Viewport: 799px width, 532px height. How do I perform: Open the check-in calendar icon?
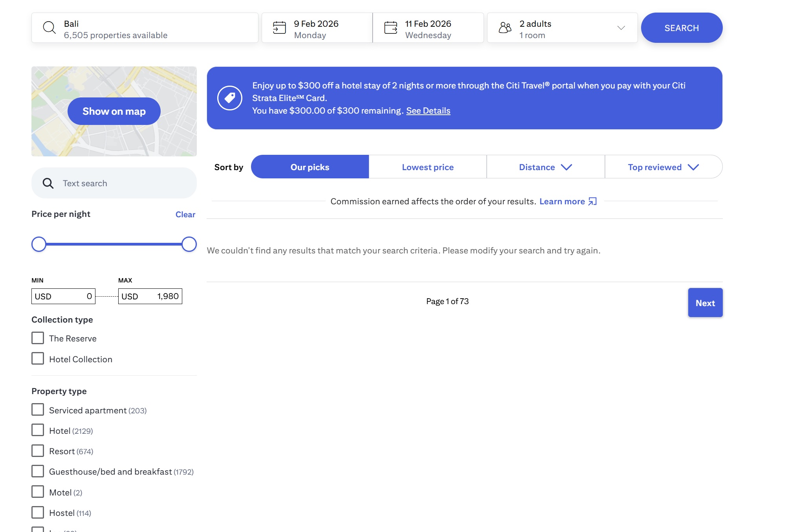coord(279,28)
